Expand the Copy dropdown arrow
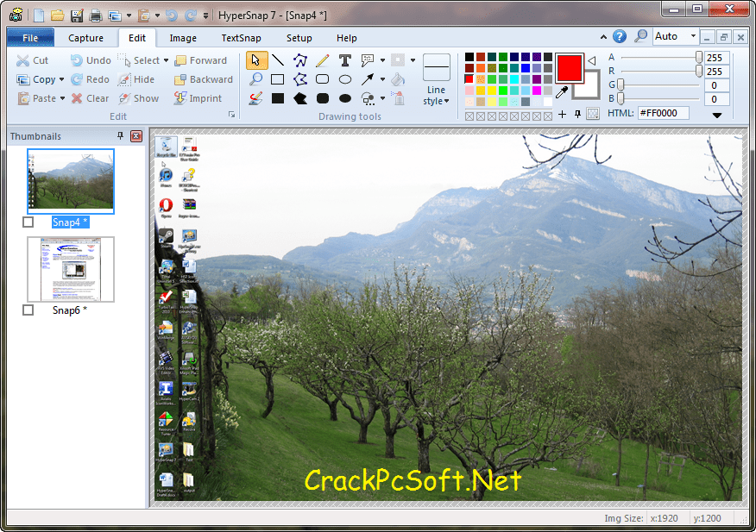 tap(61, 79)
